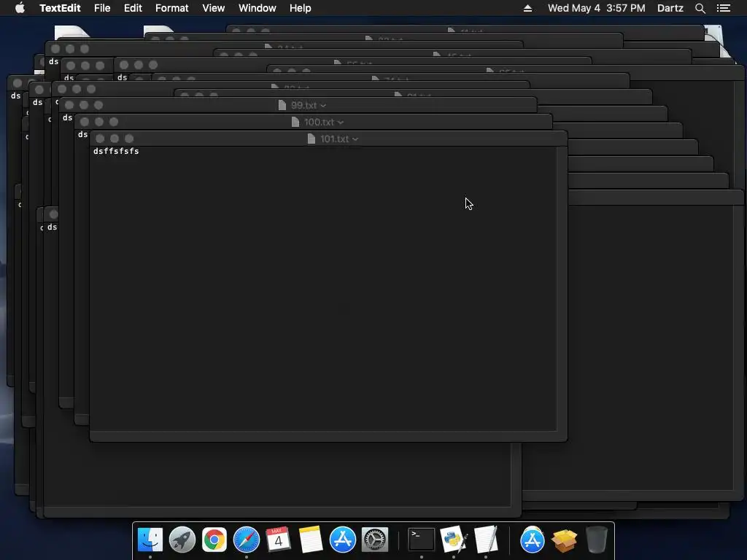Minimize the 101.txt window
Image resolution: width=747 pixels, height=560 pixels.
tap(115, 139)
